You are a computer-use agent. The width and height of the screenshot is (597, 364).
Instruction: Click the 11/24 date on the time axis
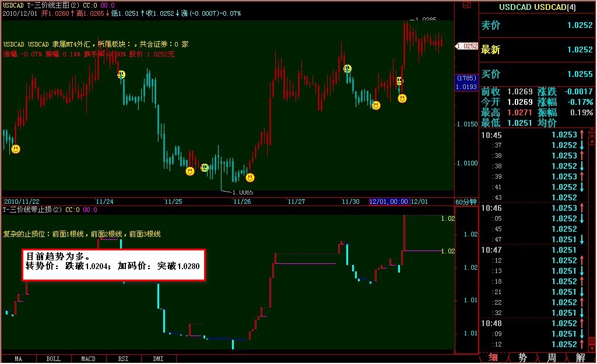(x=104, y=202)
